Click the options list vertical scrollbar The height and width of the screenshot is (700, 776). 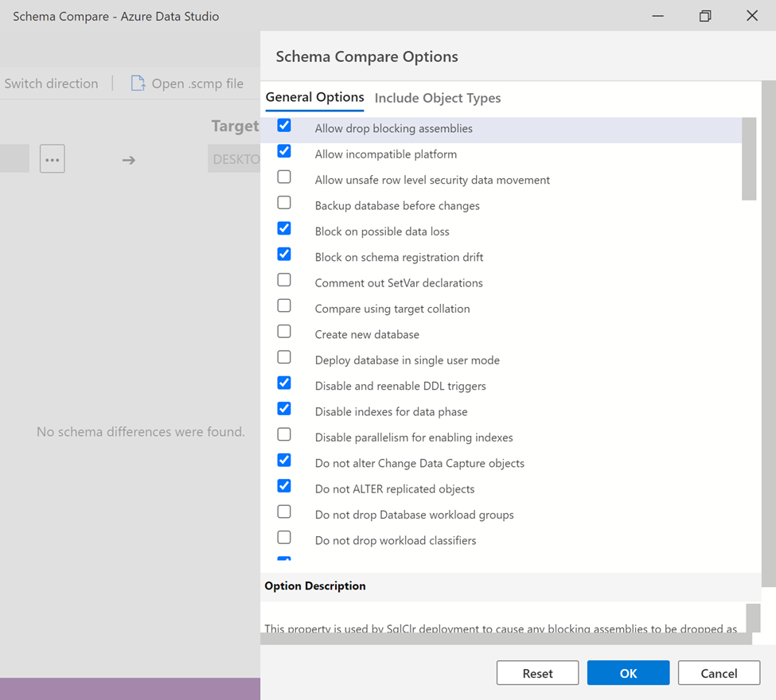coord(748,159)
